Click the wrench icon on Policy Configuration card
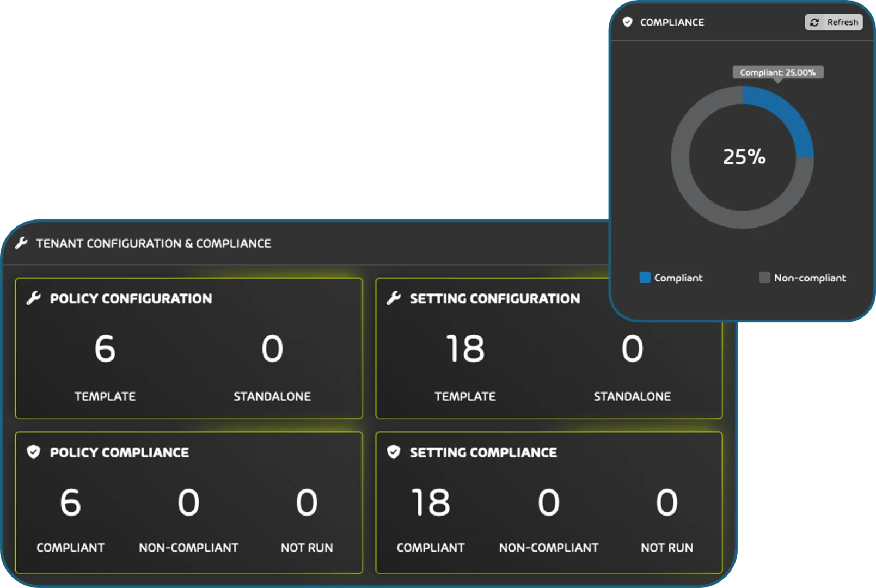This screenshot has height=588, width=876. 33,298
